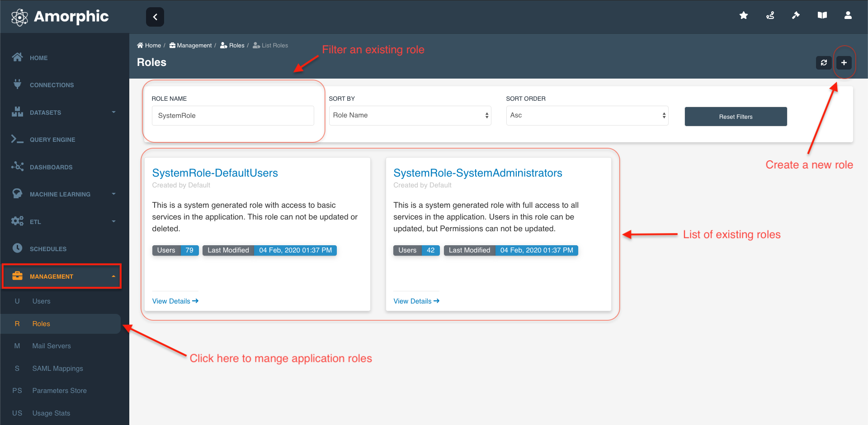The height and width of the screenshot is (425, 868).
Task: Open the Sort Order dropdown
Action: tap(587, 116)
